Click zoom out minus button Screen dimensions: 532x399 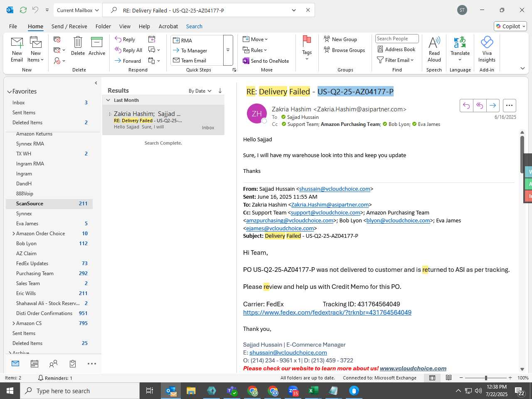pyautogui.click(x=461, y=378)
